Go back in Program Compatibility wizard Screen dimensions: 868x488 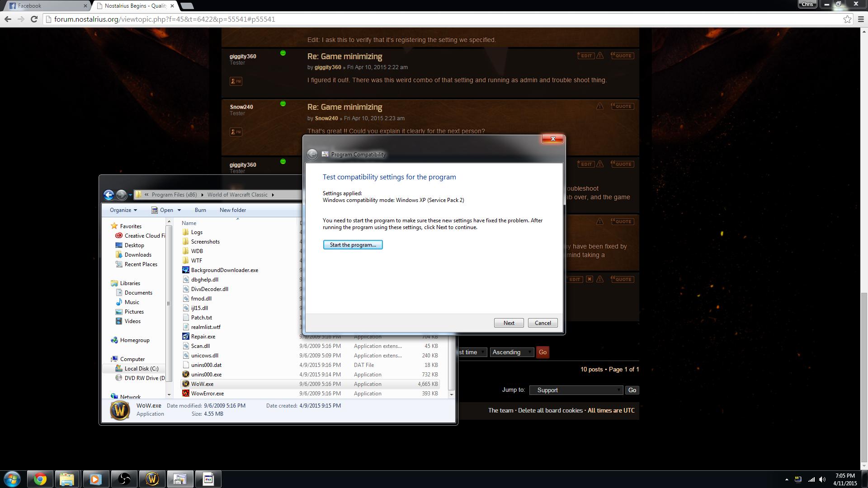(x=312, y=155)
